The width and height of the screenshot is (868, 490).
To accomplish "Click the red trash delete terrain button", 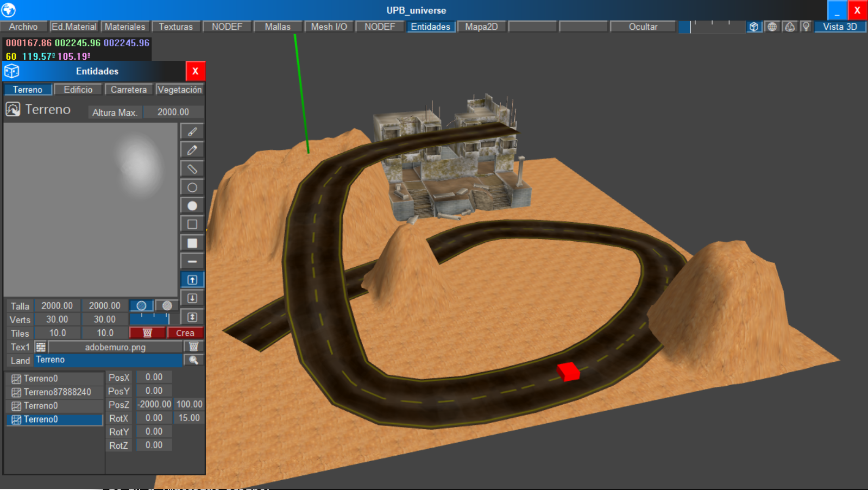I will pyautogui.click(x=147, y=333).
